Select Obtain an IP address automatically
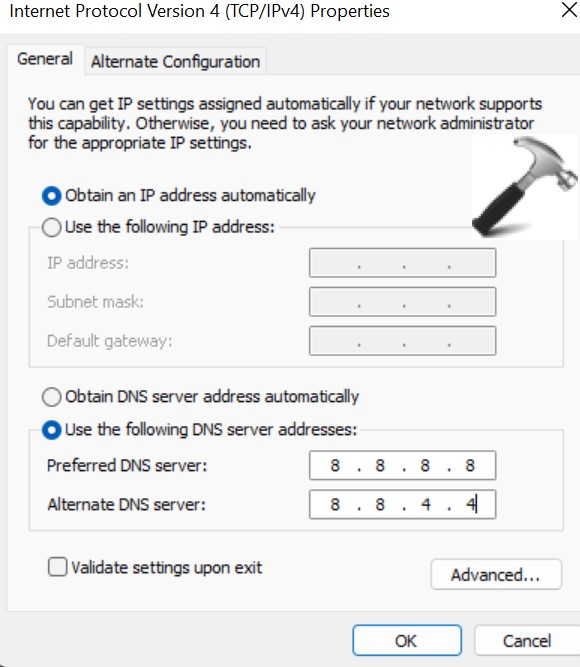580x667 pixels. [51, 196]
